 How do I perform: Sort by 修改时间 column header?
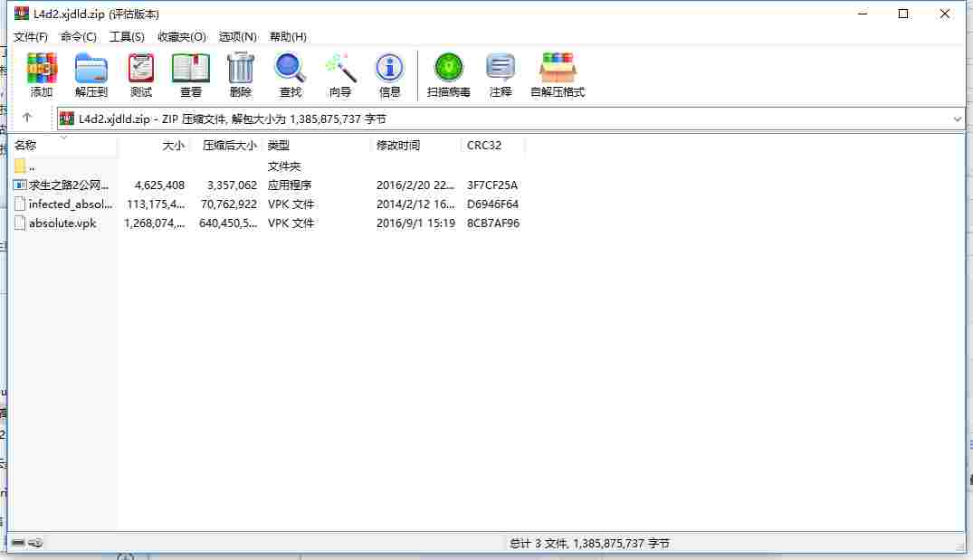coord(417,145)
